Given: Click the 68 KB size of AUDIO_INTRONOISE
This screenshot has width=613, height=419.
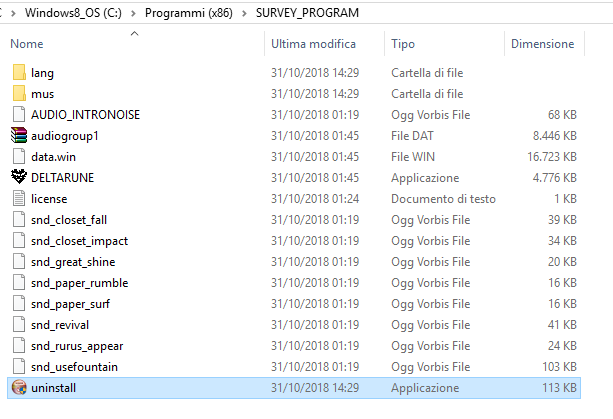Looking at the screenshot, I should pos(562,115).
